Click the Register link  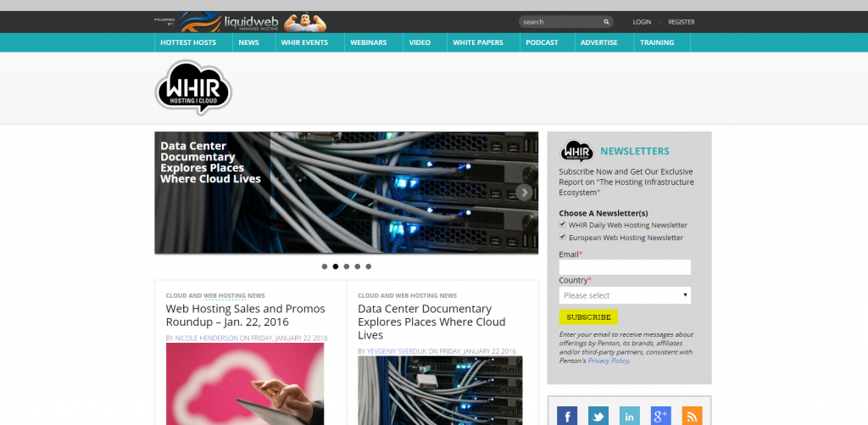point(681,22)
